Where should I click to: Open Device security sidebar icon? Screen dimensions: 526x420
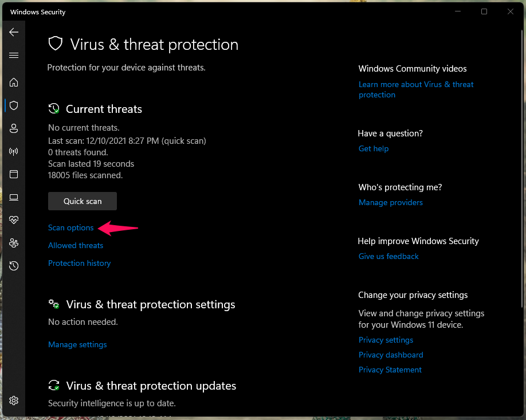(x=14, y=198)
